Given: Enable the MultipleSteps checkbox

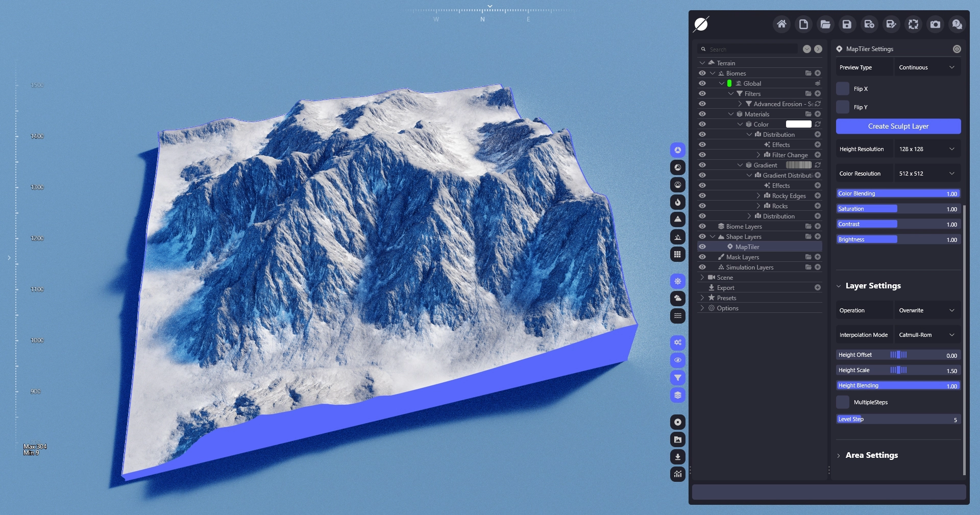Looking at the screenshot, I should point(843,402).
